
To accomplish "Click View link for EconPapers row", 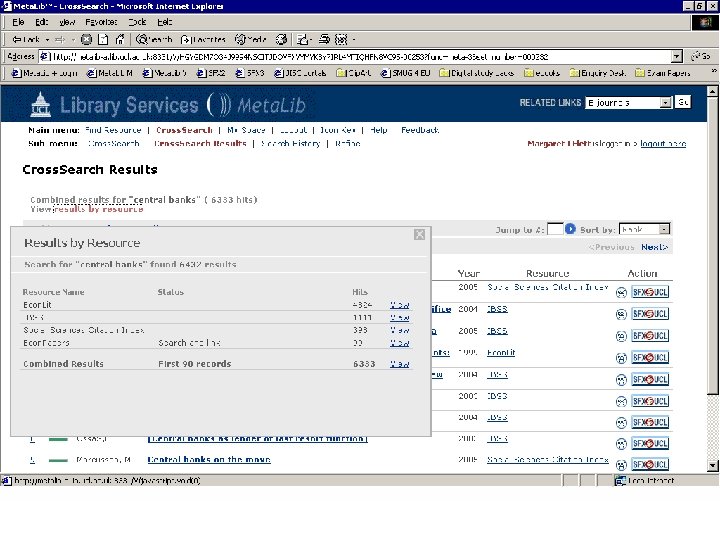I will [399, 343].
